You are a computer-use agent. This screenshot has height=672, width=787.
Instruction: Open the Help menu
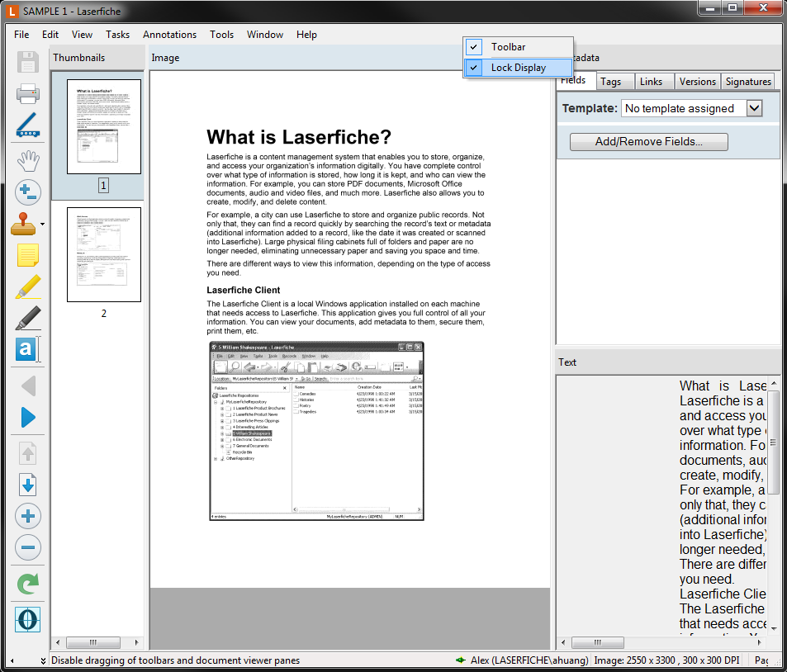pyautogui.click(x=306, y=35)
